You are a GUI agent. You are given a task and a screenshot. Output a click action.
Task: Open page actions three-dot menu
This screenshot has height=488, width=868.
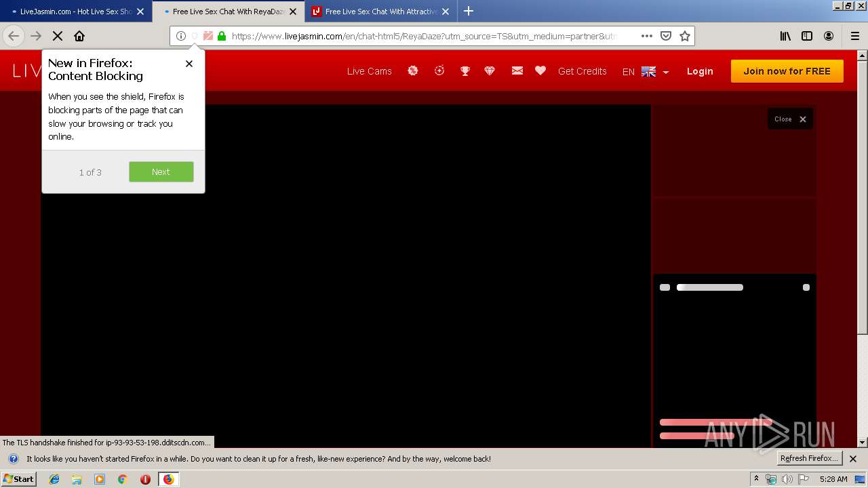(x=647, y=36)
